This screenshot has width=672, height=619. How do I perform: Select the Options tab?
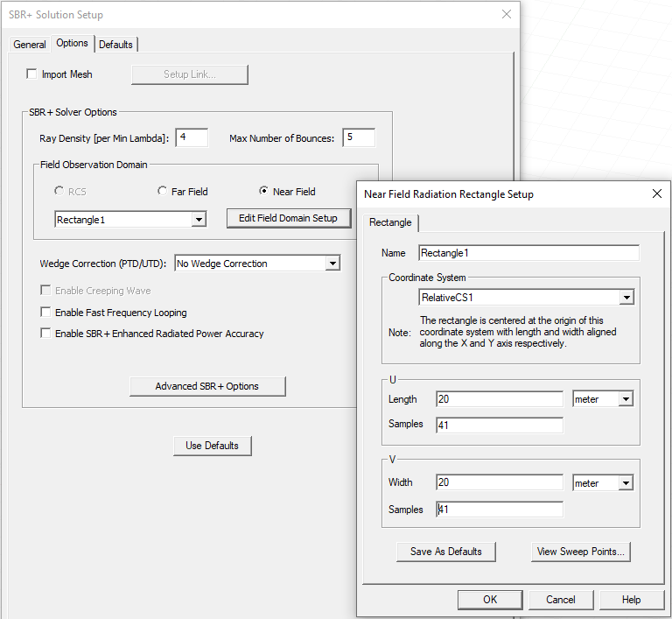coord(72,43)
